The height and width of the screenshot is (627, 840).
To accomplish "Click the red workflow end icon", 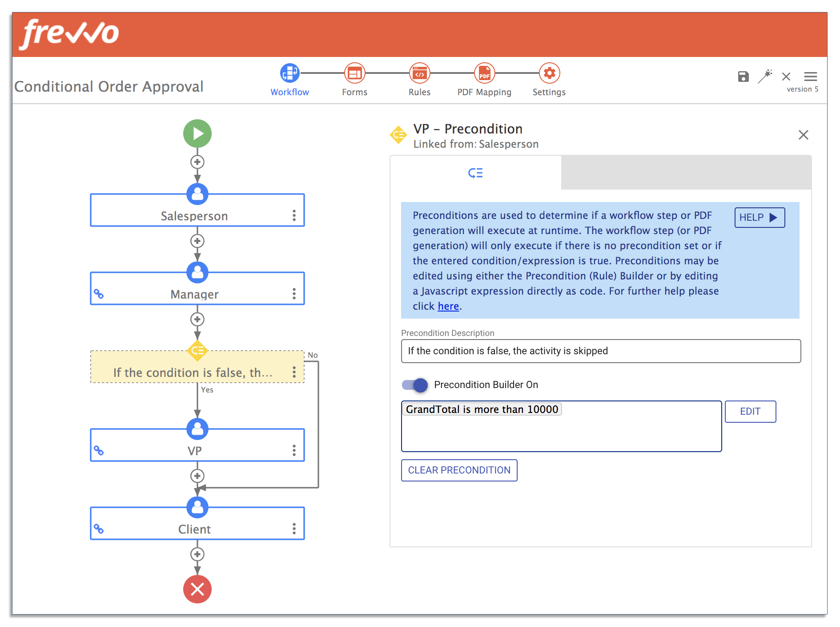I will click(x=197, y=589).
